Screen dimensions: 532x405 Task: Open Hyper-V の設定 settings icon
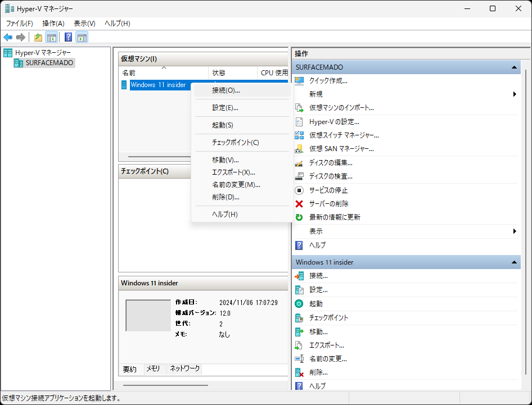(x=299, y=121)
